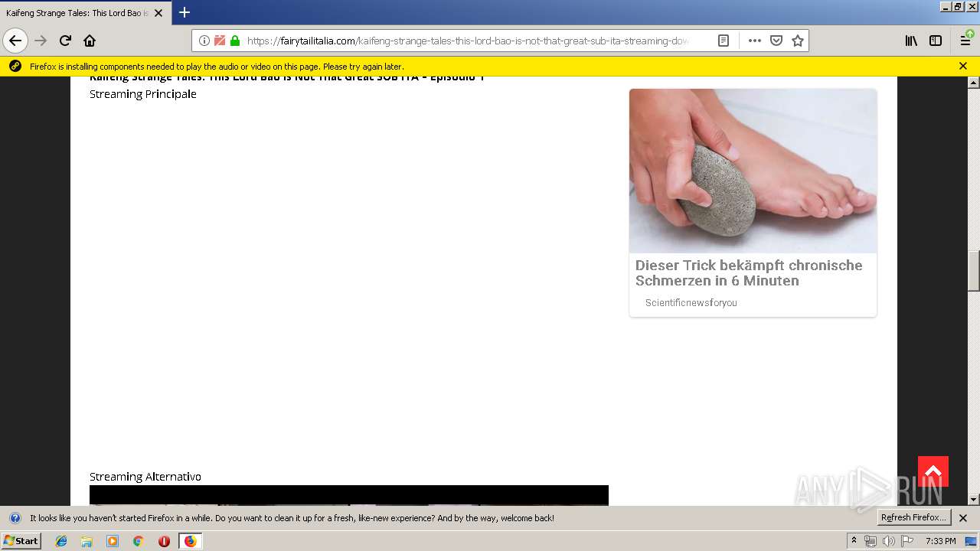Click the 'Streaming Alternativo' label

pos(145,477)
